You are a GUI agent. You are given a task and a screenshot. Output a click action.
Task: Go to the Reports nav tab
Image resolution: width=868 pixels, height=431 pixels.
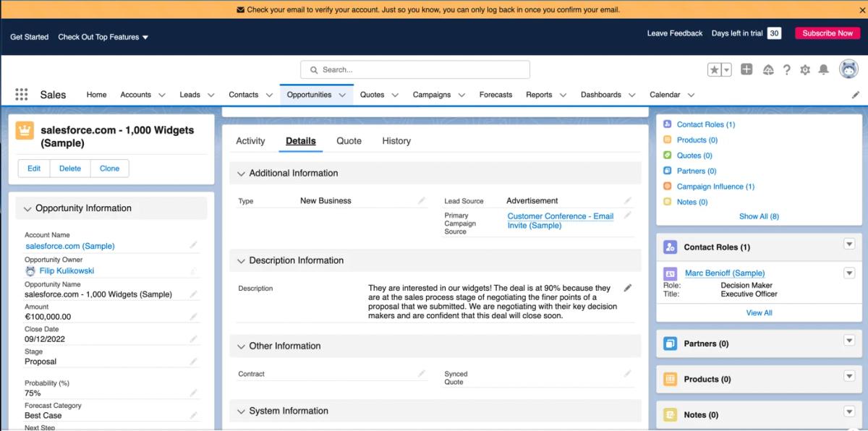pos(539,95)
